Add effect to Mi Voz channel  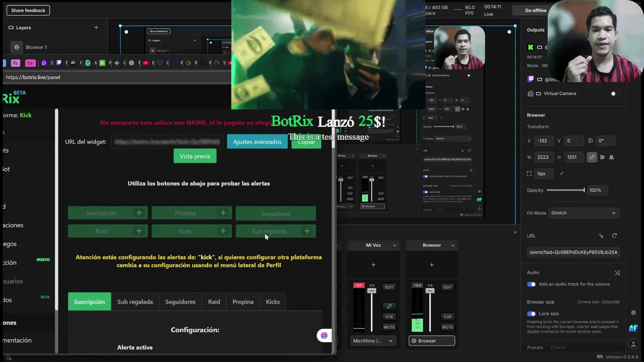(x=373, y=265)
